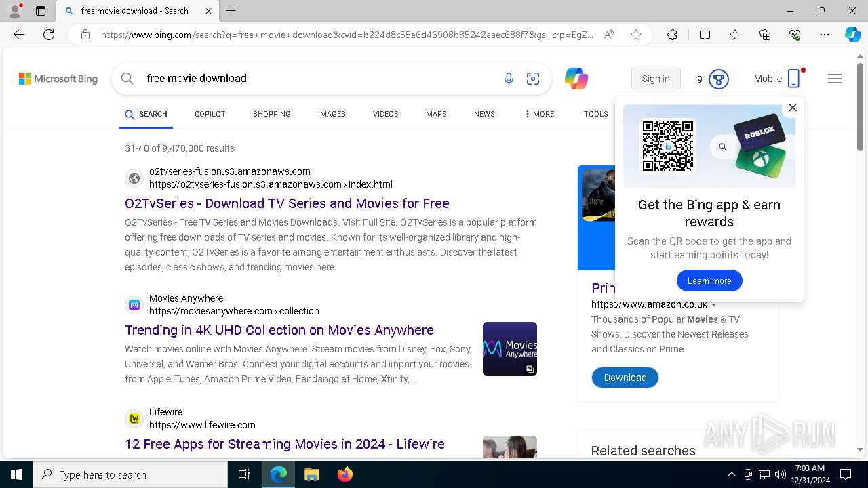Close the 'free movie download' tab
This screenshot has width=868, height=488.
[x=208, y=11]
